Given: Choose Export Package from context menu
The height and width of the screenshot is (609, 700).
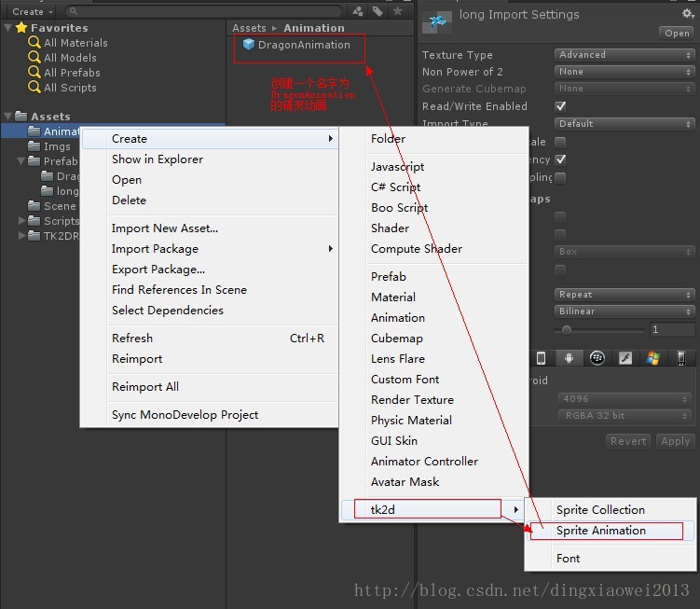Looking at the screenshot, I should [x=210, y=269].
